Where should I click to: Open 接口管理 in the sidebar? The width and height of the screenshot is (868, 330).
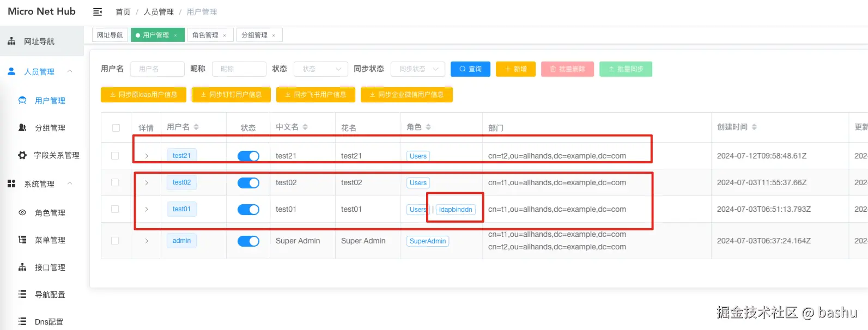[x=50, y=267]
